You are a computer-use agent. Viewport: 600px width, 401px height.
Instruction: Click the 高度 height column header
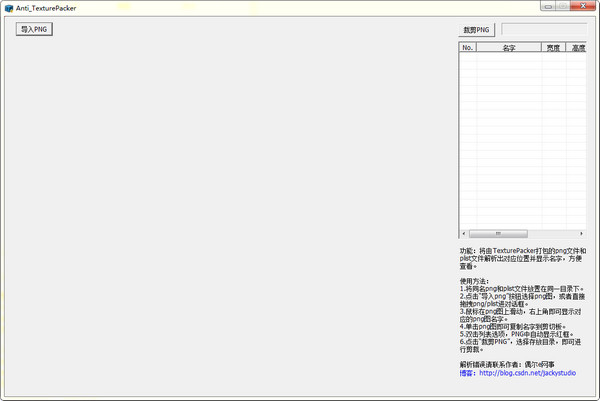(x=577, y=48)
